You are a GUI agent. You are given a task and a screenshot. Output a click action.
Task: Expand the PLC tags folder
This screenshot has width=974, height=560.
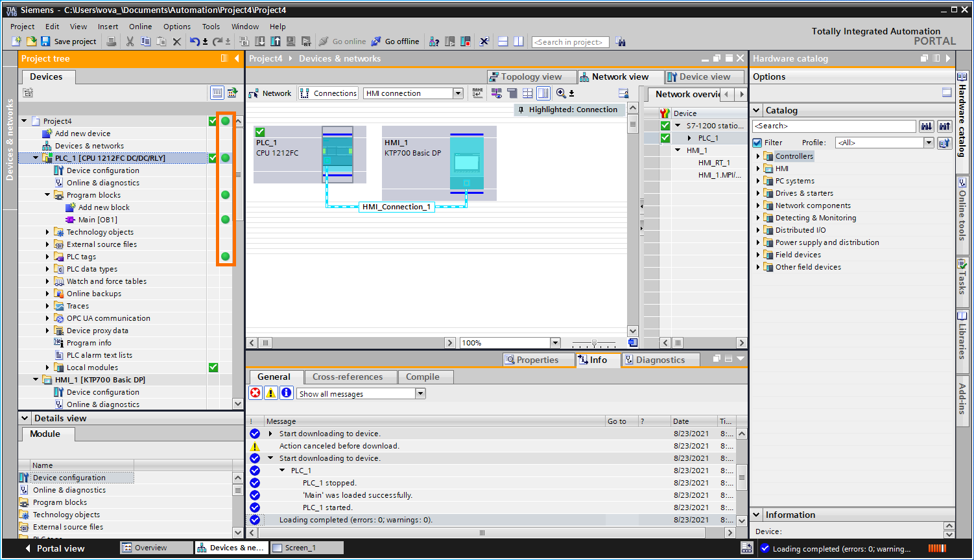tap(48, 257)
